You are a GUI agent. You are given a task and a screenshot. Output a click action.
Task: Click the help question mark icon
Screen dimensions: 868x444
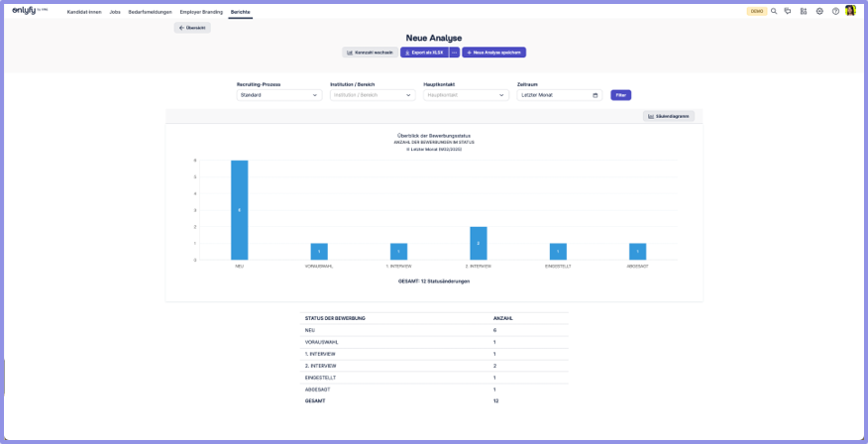(x=835, y=11)
